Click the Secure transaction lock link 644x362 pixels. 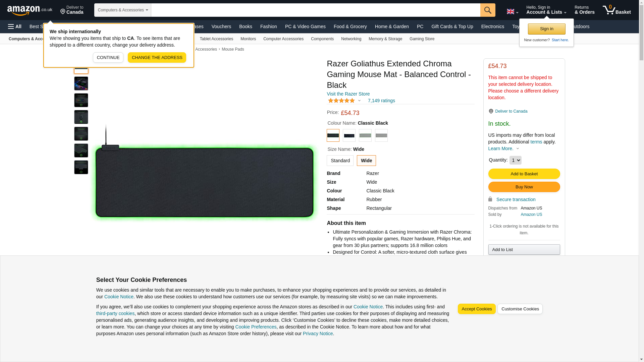(512, 199)
